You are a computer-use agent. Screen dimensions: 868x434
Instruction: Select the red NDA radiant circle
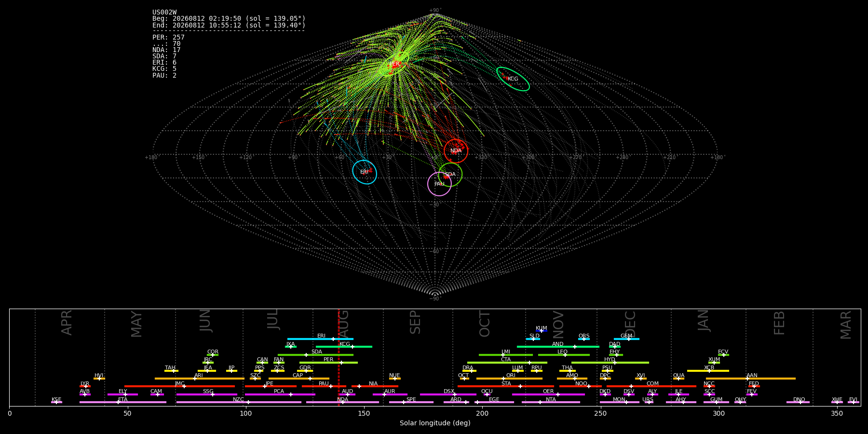(456, 151)
